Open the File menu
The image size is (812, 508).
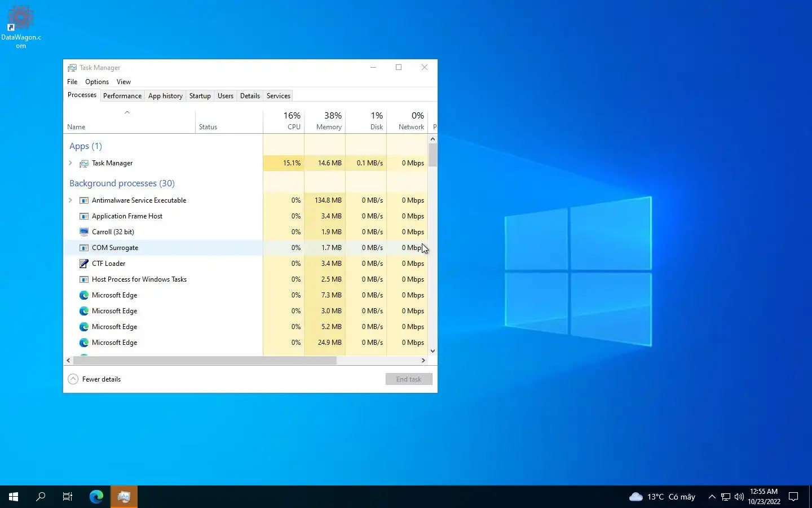tap(72, 82)
